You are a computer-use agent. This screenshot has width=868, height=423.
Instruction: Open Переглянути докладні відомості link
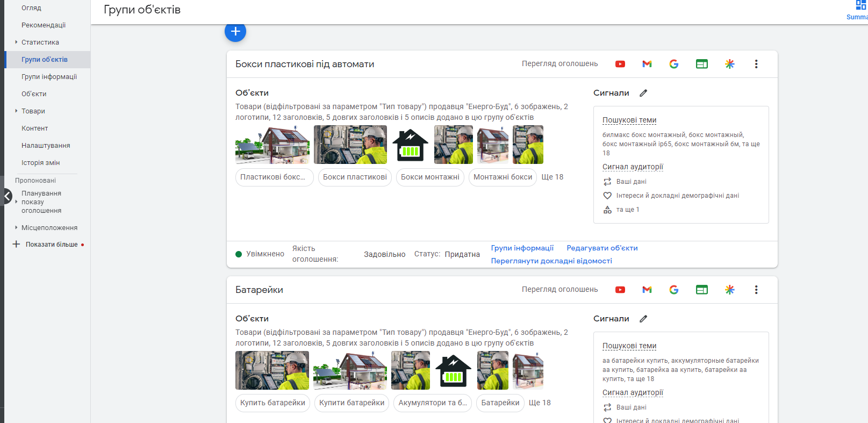(551, 261)
